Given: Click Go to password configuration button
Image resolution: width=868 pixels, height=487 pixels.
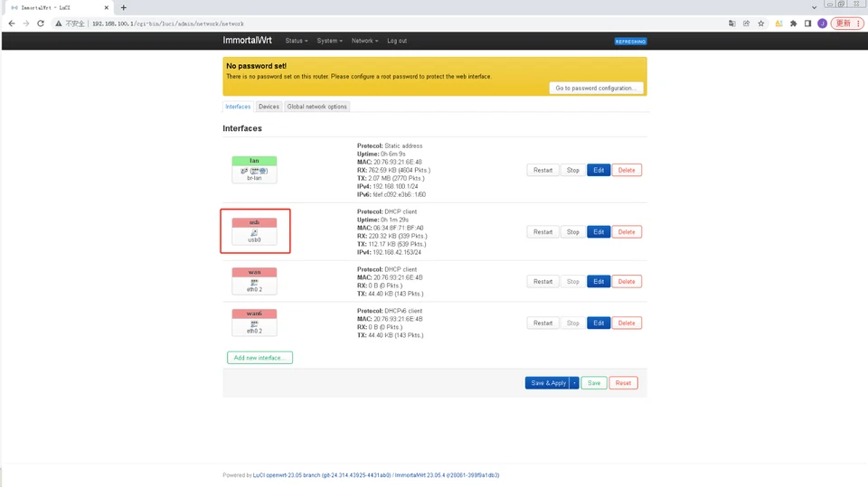Looking at the screenshot, I should coord(596,88).
